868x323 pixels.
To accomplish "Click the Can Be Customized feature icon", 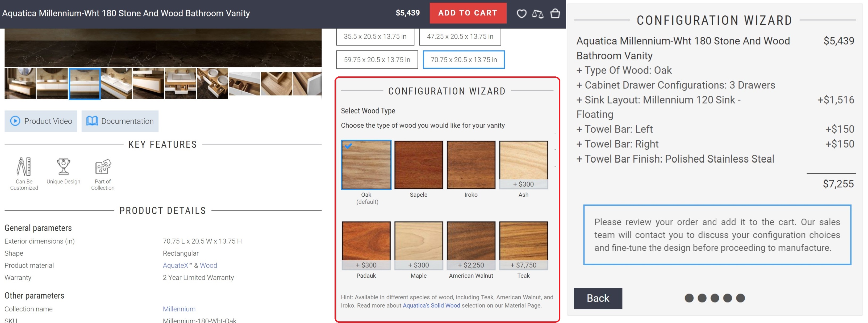I will (24, 167).
